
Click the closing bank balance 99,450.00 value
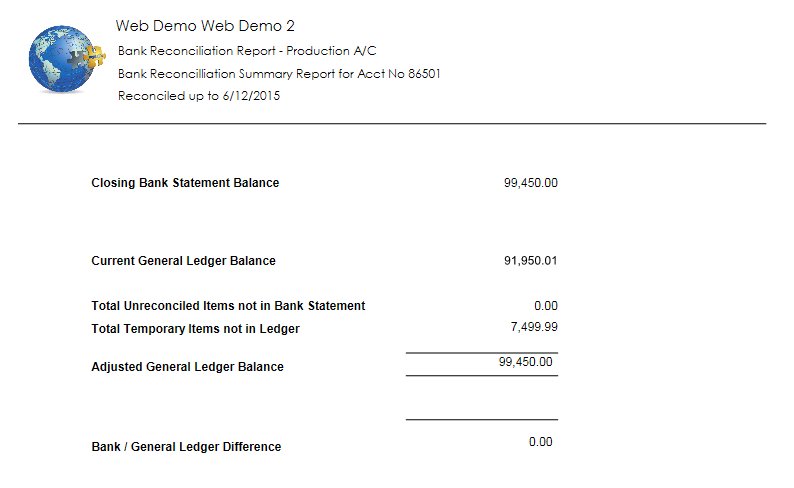(531, 183)
